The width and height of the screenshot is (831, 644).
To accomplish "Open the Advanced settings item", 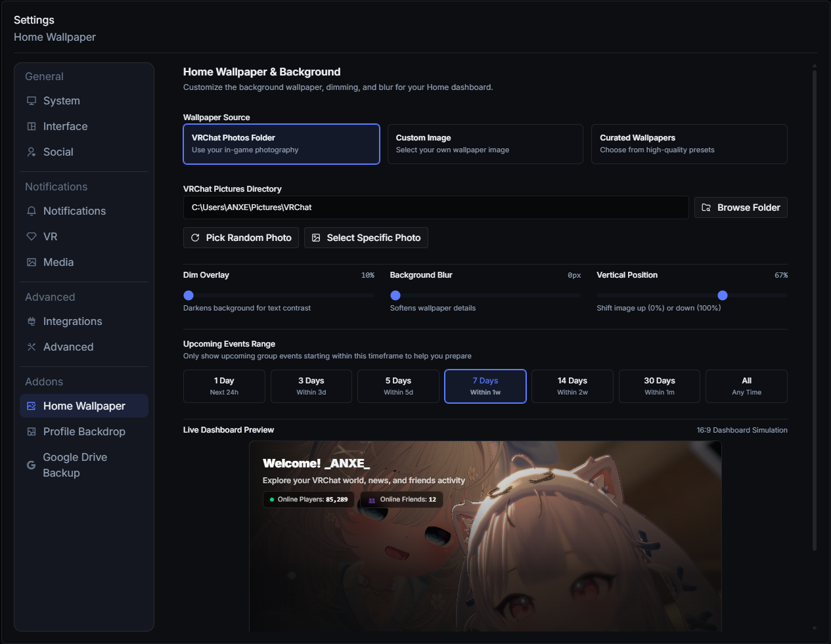I will tap(84, 347).
